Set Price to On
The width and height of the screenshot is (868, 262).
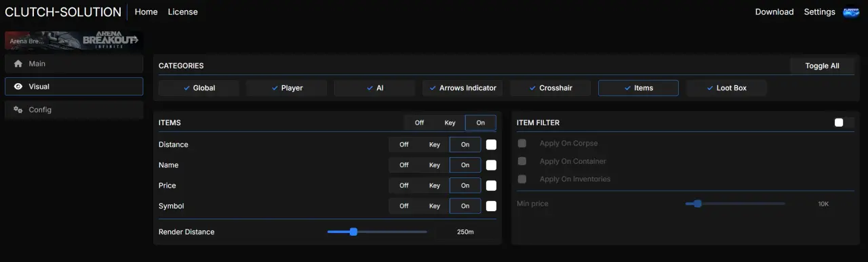[x=465, y=185]
